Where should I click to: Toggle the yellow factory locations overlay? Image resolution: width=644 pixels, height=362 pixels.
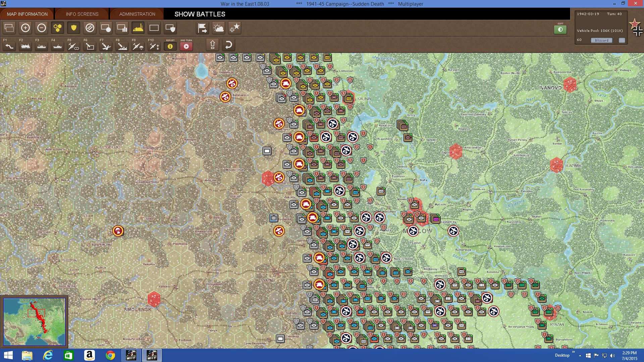pyautogui.click(x=138, y=28)
